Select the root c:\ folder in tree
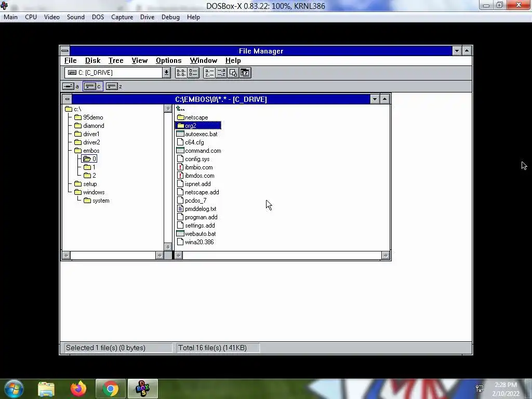 (x=73, y=109)
